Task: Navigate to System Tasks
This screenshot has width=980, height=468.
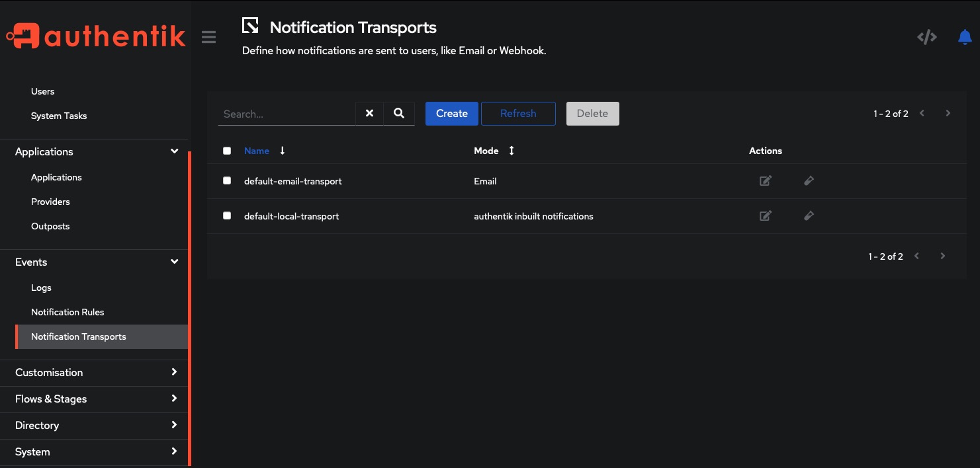Action: [x=59, y=116]
